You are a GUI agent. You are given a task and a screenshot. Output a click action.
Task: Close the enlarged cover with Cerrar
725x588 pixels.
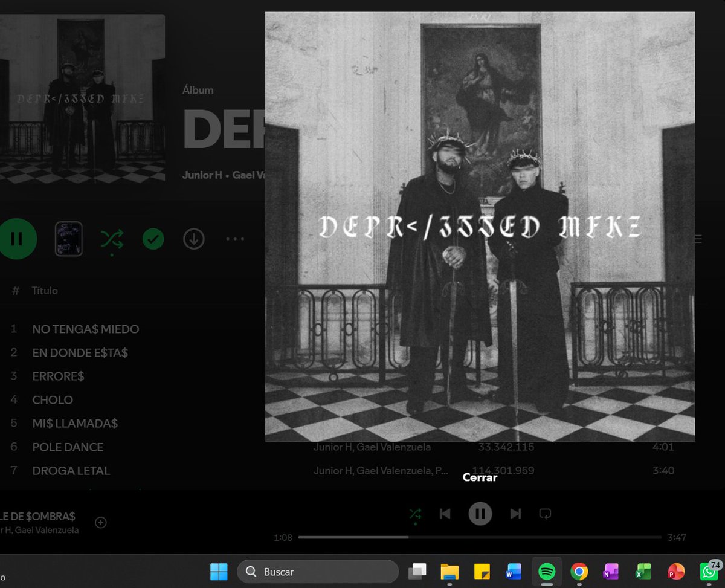coord(480,477)
